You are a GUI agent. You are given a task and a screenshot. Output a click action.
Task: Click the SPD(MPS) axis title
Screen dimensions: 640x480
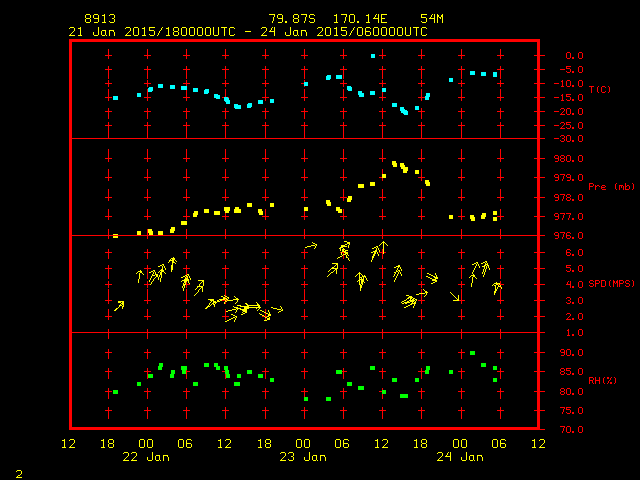(x=611, y=283)
